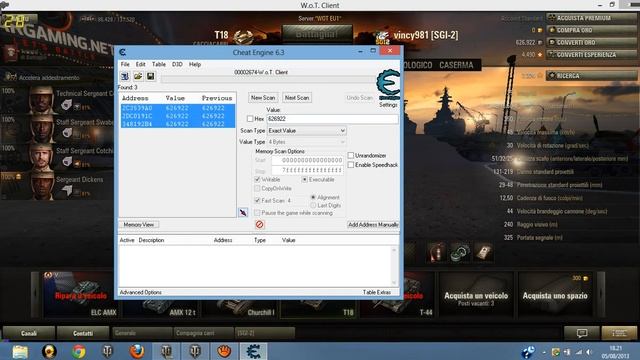Image resolution: width=640 pixels, height=360 pixels.
Task: Toggle the Hex checkbox
Action: tap(250, 119)
